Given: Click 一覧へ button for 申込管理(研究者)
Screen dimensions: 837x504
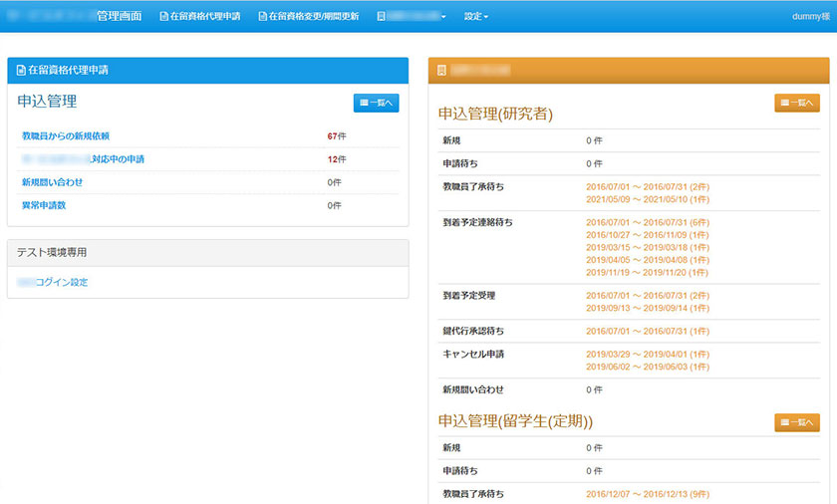Looking at the screenshot, I should [796, 103].
